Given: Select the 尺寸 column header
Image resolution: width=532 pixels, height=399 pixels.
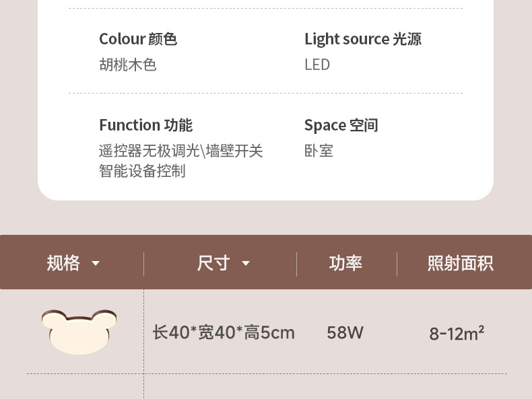Looking at the screenshot, I should tap(213, 263).
